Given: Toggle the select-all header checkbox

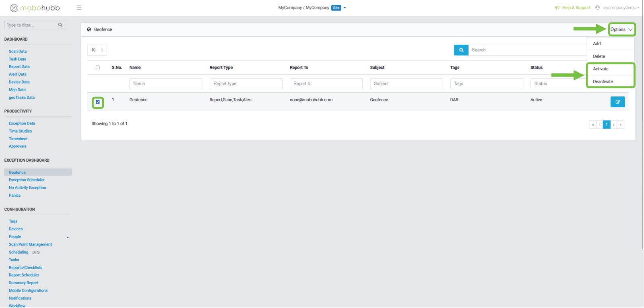Looking at the screenshot, I should (x=98, y=67).
